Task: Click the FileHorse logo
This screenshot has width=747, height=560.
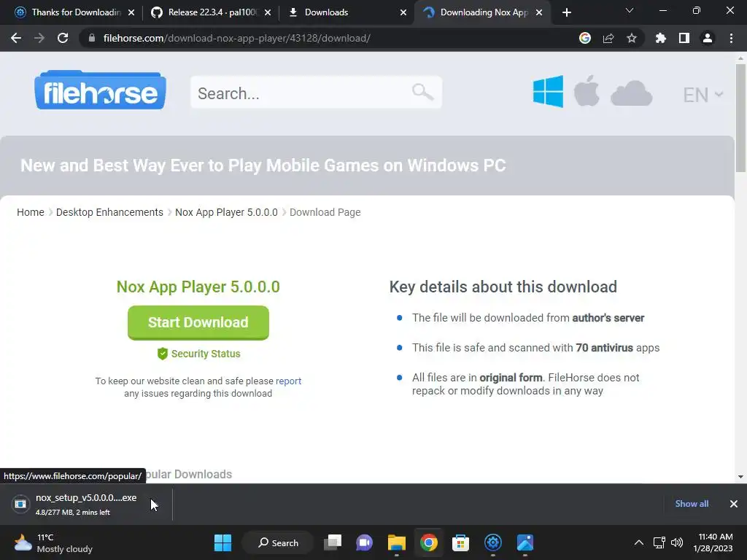Action: point(100,90)
